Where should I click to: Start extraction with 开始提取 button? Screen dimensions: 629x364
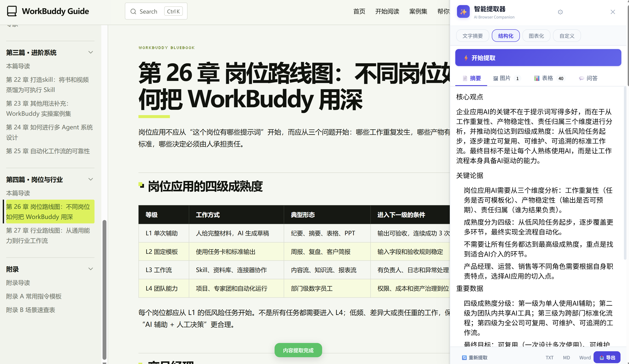click(538, 58)
